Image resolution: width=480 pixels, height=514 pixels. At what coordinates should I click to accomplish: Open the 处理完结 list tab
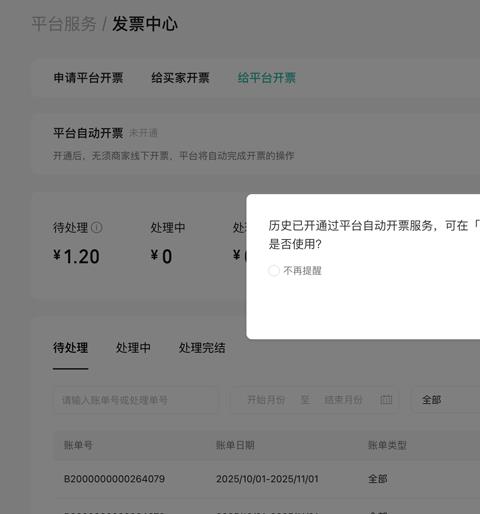point(202,348)
